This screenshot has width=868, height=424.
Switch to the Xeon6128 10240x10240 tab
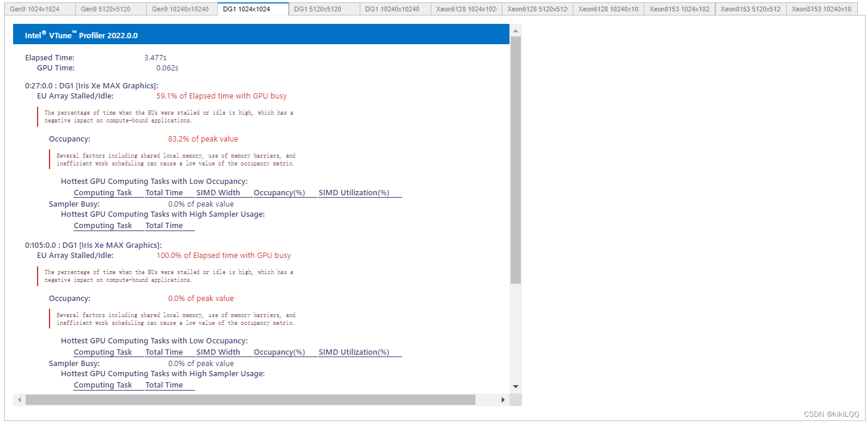(608, 9)
